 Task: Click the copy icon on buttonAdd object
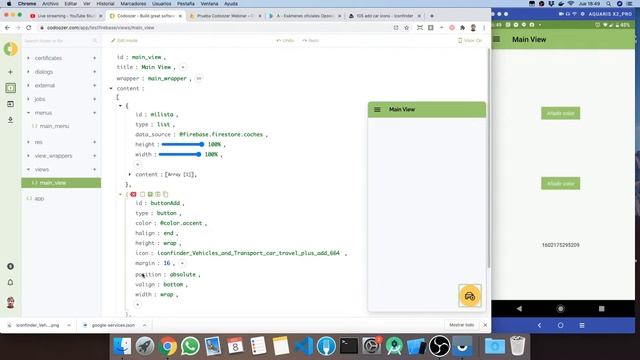[165, 194]
